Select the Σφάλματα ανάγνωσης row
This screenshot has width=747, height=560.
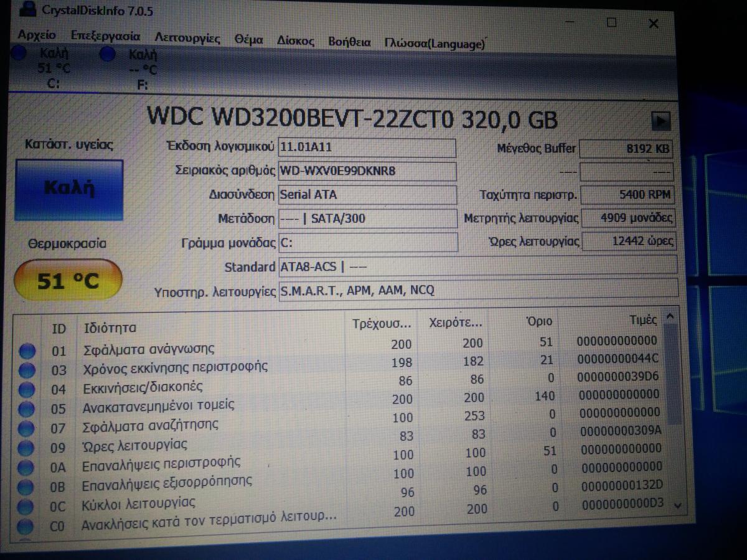339,347
